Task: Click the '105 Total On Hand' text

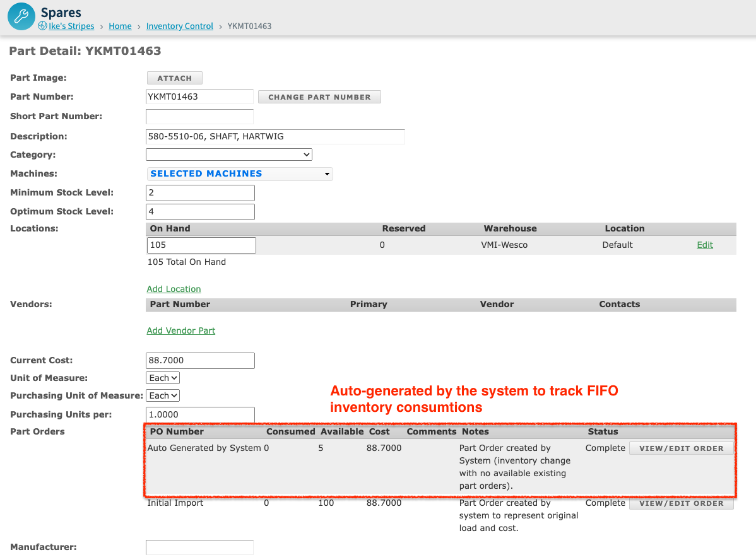Action: tap(187, 262)
